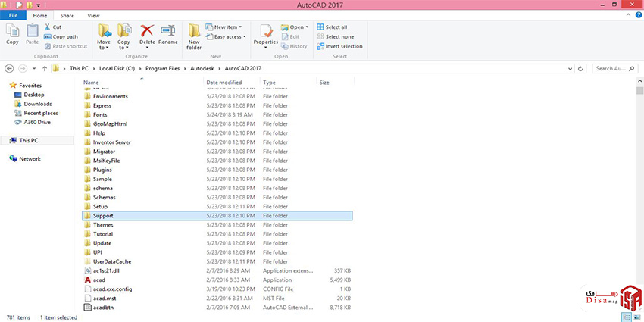Click the Rename icon in Organize group
Screen dimensions: 644x322
[x=168, y=33]
